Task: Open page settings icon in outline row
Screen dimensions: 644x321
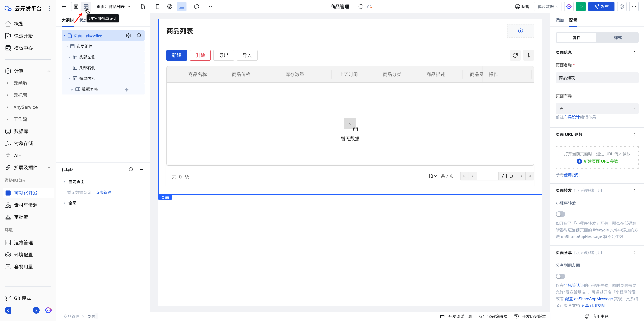Action: tap(128, 36)
